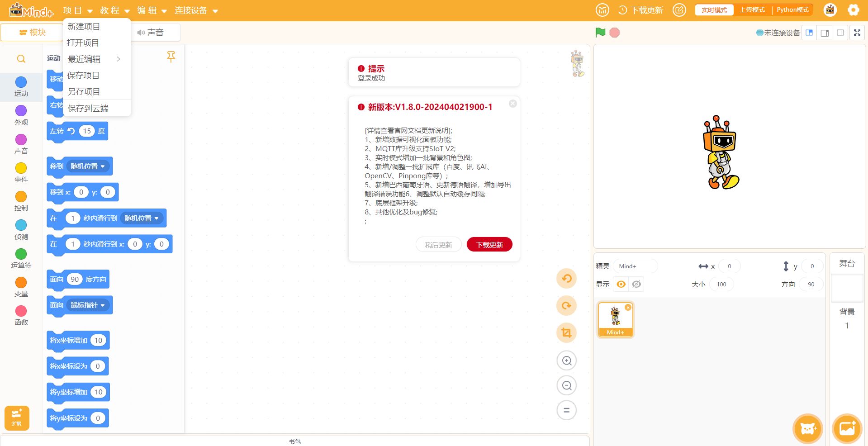The width and height of the screenshot is (868, 446).
Task: Select 事件 yellow category circle
Action: pyautogui.click(x=21, y=168)
